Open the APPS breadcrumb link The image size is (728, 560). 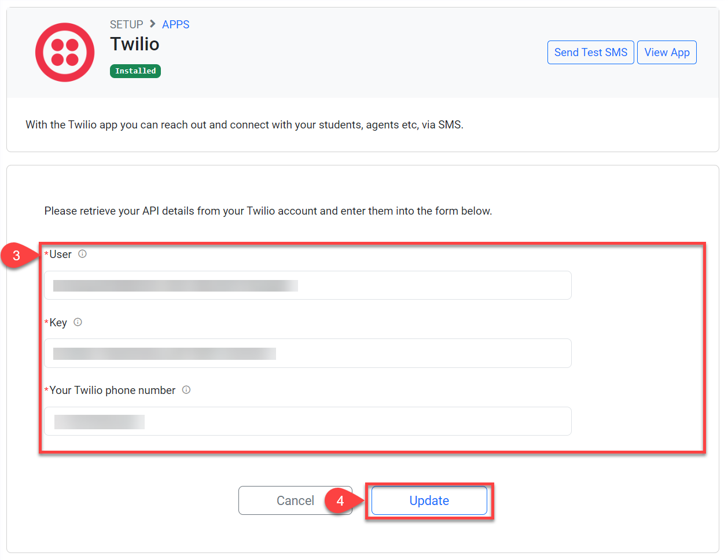tap(175, 24)
